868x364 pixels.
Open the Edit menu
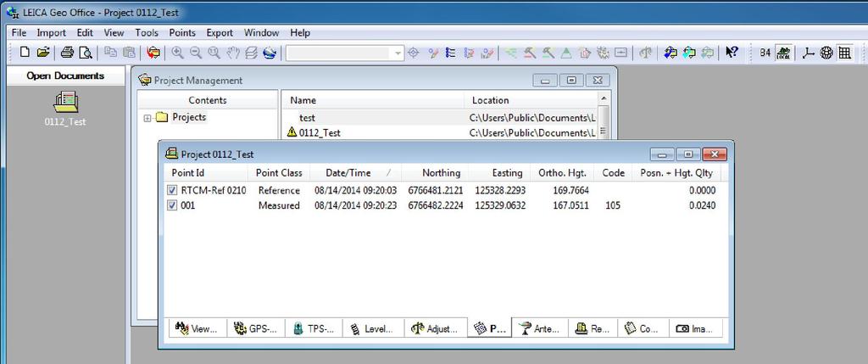point(85,33)
